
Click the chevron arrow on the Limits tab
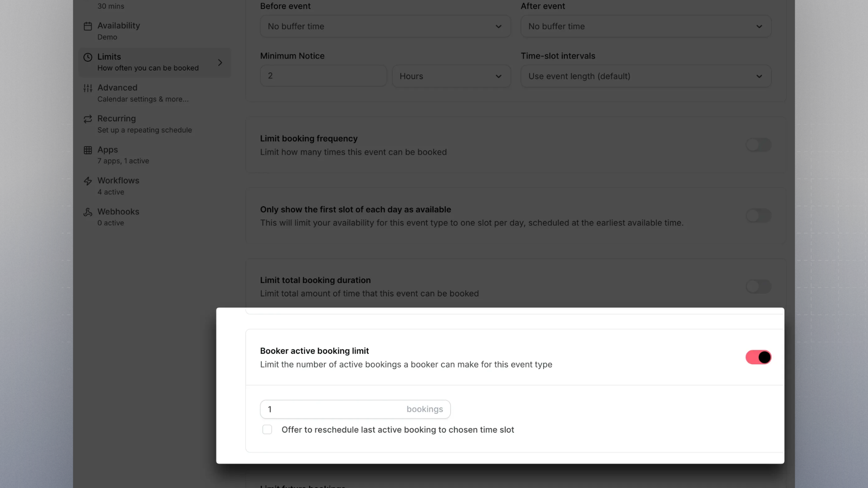[220, 63]
